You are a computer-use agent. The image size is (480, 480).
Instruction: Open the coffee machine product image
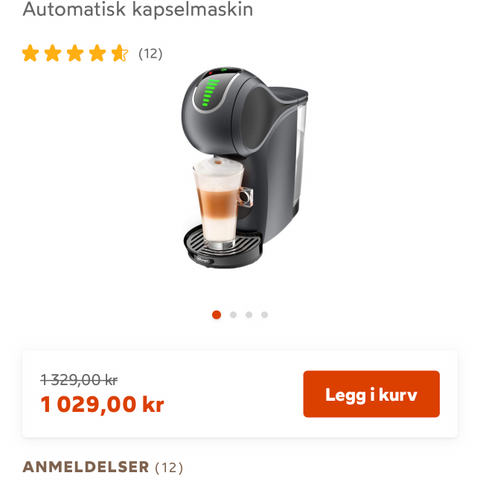pyautogui.click(x=244, y=167)
